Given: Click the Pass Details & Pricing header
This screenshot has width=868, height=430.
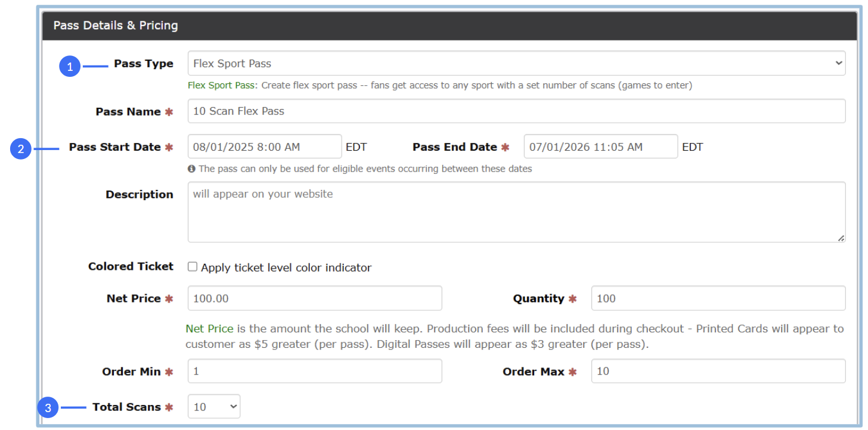Looking at the screenshot, I should (x=116, y=26).
